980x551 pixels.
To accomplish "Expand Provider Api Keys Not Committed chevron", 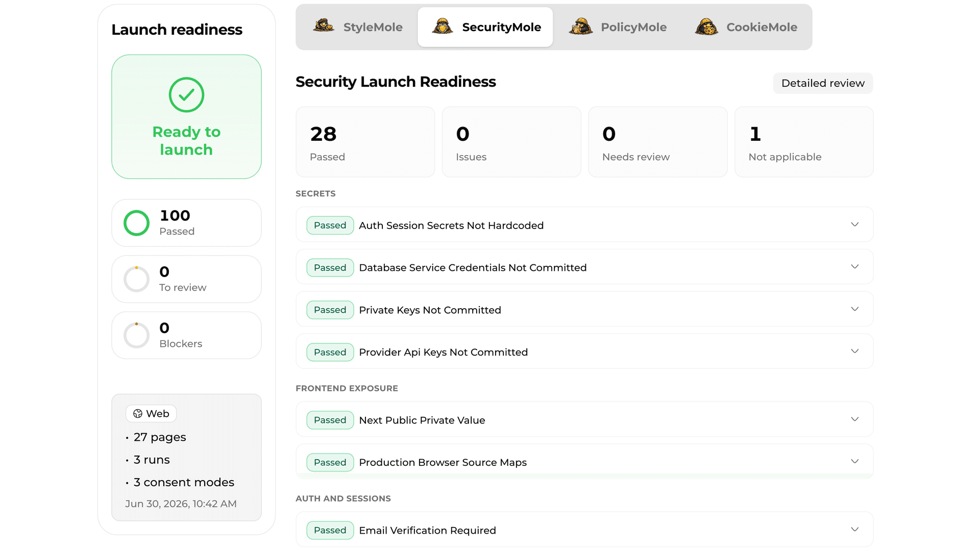I will pyautogui.click(x=855, y=352).
